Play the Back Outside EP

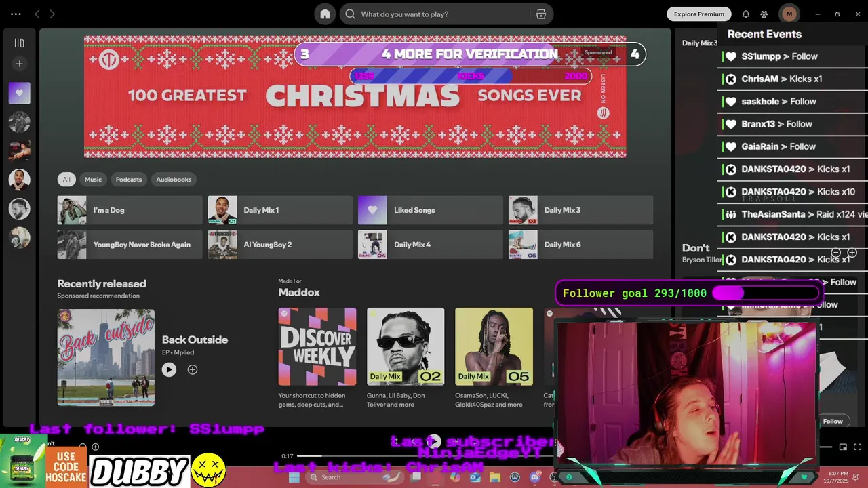169,369
